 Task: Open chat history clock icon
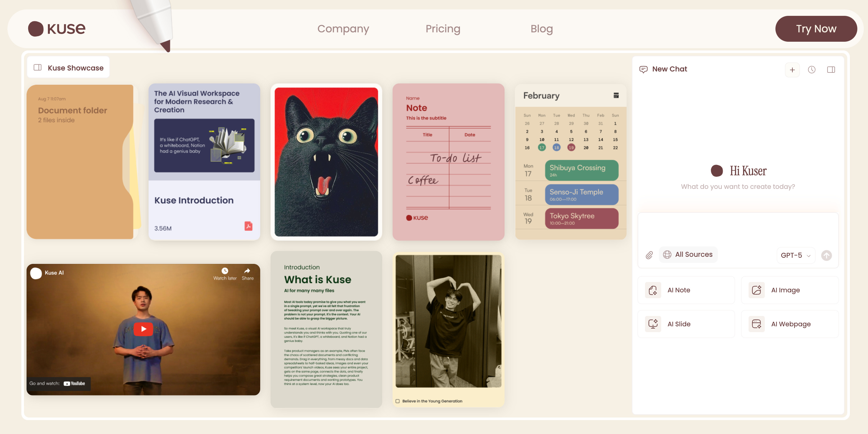tap(811, 70)
